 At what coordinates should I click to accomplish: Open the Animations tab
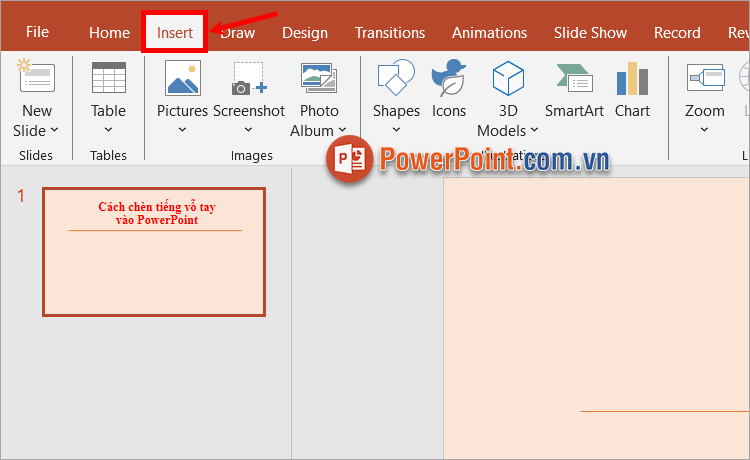(489, 33)
